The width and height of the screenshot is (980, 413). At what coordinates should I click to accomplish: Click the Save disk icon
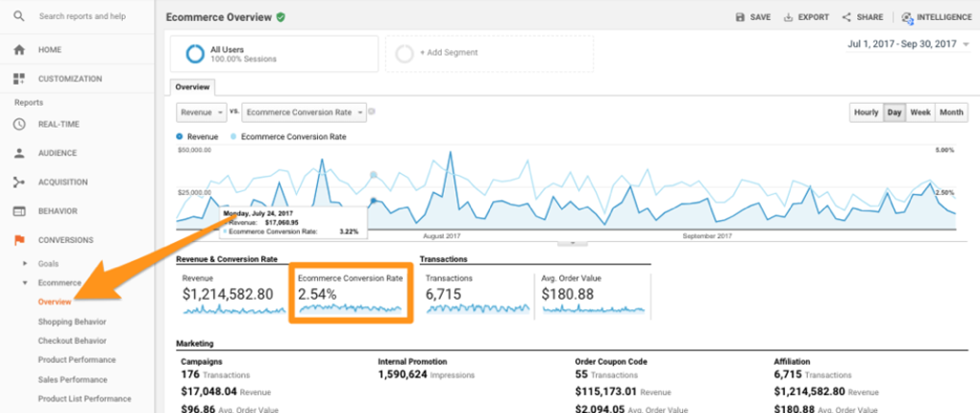click(x=741, y=17)
